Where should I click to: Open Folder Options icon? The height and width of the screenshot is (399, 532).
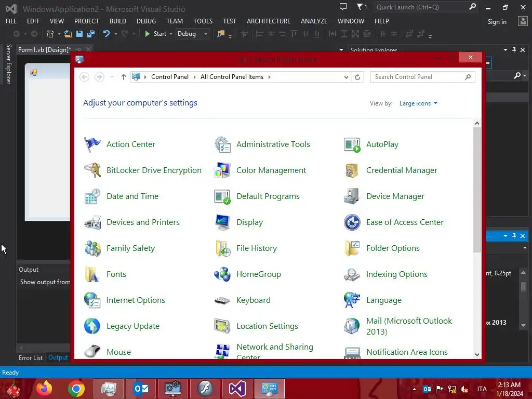[x=352, y=248]
